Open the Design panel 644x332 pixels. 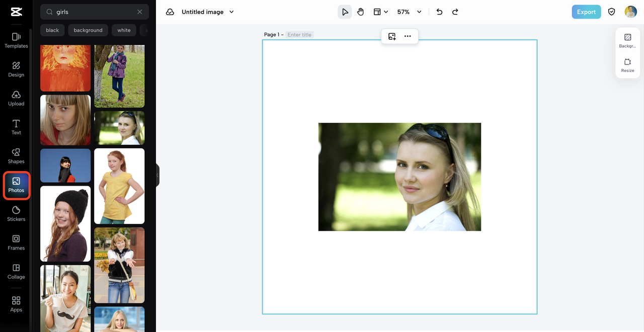click(x=16, y=69)
